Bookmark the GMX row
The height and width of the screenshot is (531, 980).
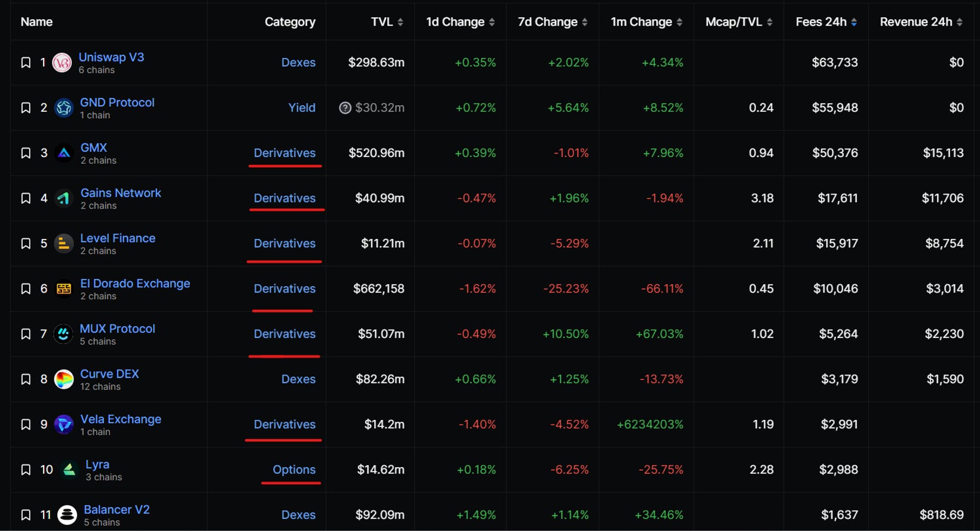(26, 153)
